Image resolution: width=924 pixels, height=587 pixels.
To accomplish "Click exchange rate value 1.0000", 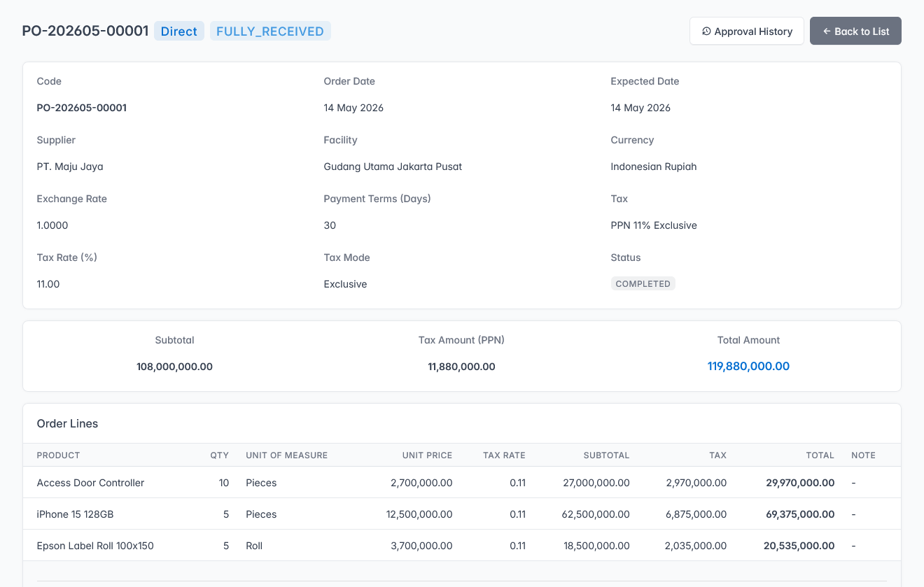I will [x=52, y=225].
